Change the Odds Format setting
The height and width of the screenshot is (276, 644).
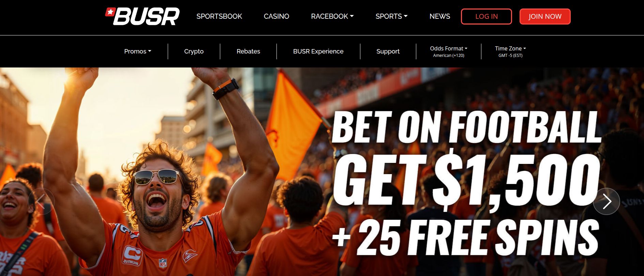coord(449,51)
